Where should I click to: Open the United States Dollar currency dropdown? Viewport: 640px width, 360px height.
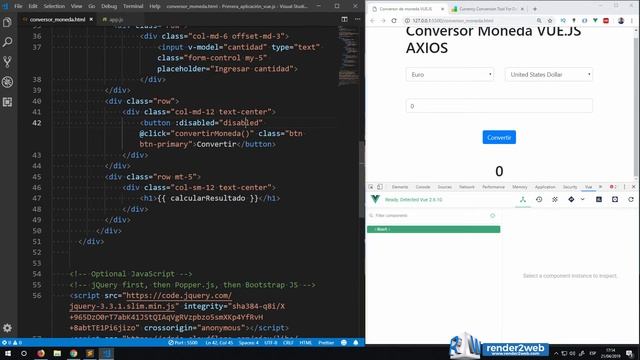[549, 75]
